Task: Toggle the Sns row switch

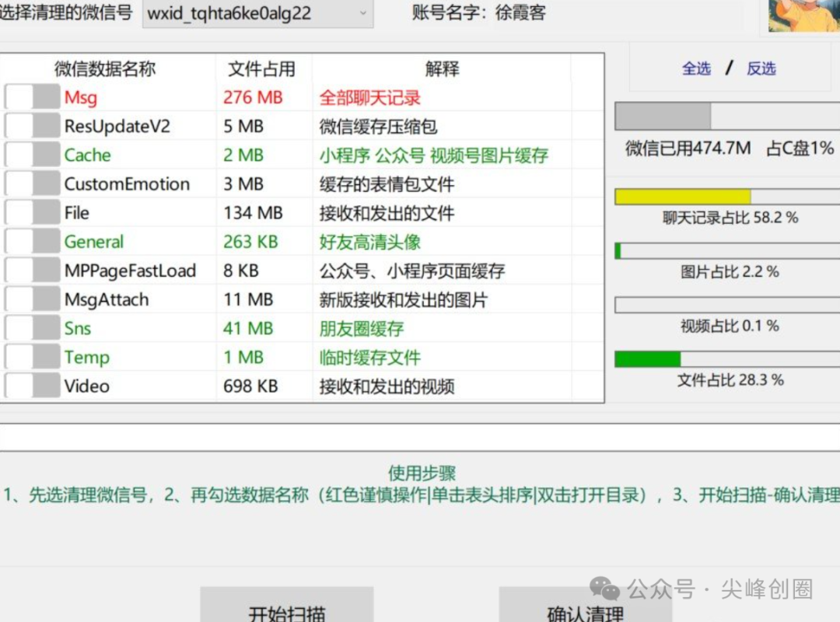Action: coord(32,328)
